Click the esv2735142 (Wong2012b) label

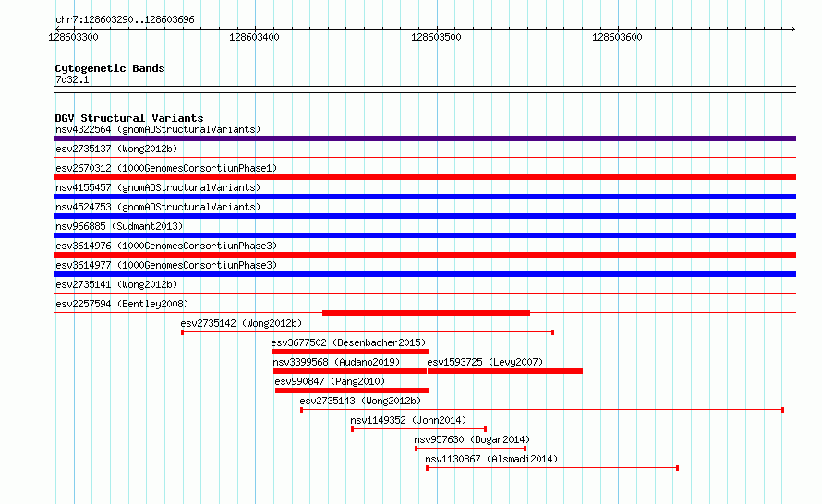tap(241, 323)
